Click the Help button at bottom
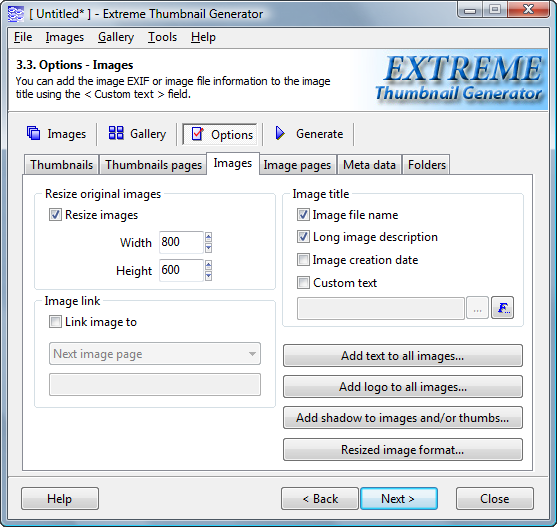Viewport: 557px width, 527px height. coord(60,499)
